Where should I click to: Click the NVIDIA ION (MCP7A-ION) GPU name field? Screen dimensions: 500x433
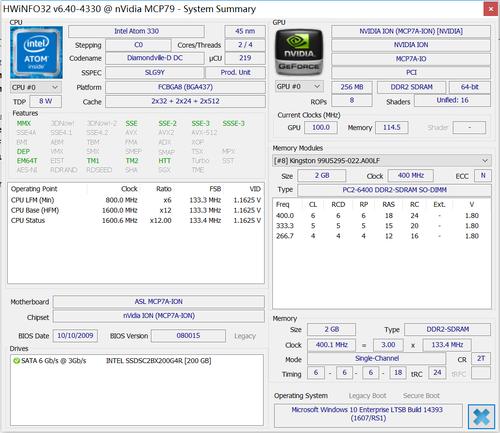point(411,31)
